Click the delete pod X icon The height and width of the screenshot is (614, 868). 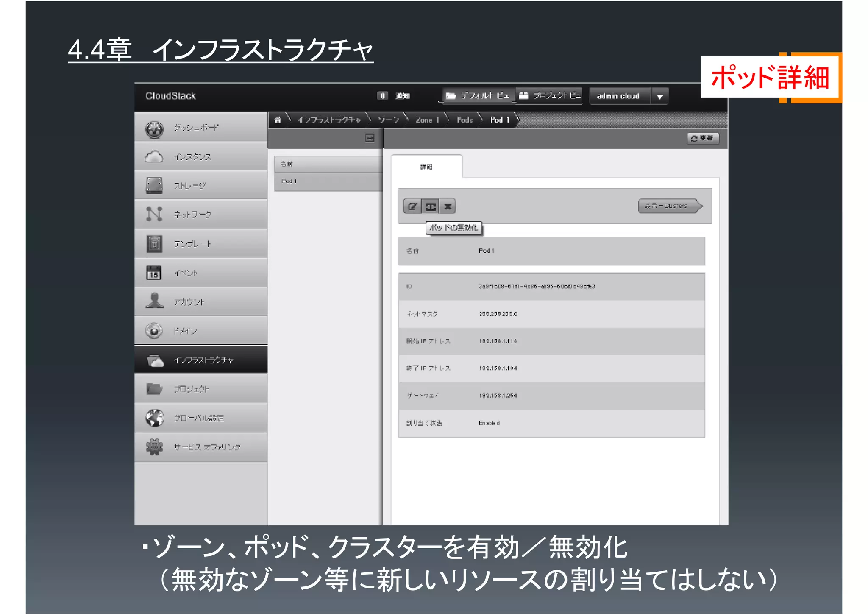click(448, 207)
